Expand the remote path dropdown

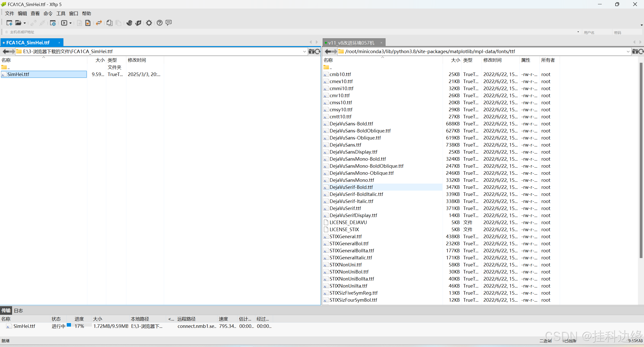point(628,52)
